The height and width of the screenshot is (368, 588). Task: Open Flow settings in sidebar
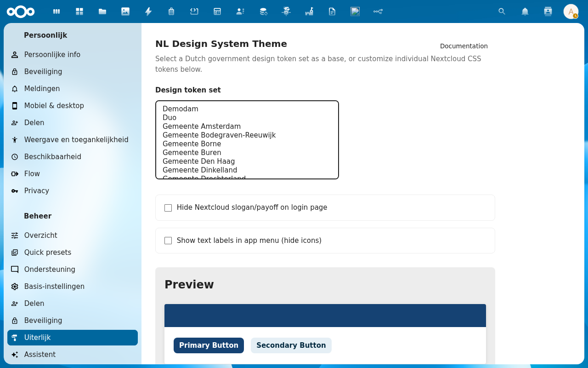tap(73, 174)
